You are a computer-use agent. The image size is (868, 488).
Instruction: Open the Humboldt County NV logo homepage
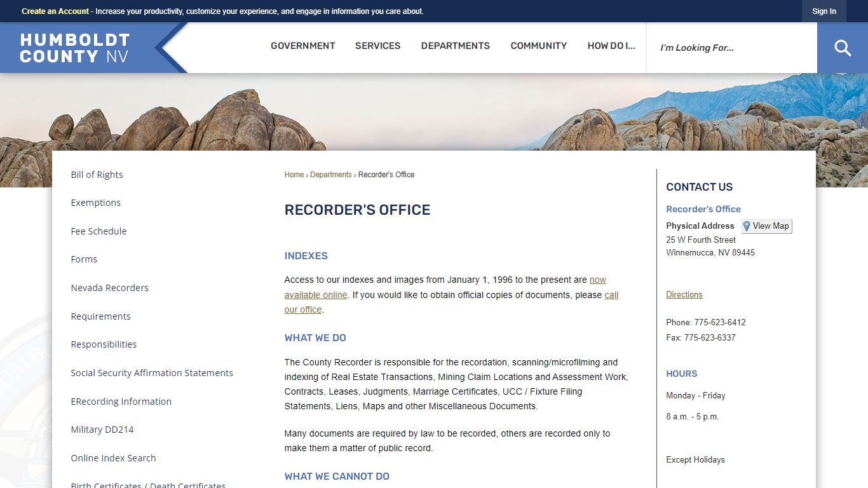(x=75, y=48)
